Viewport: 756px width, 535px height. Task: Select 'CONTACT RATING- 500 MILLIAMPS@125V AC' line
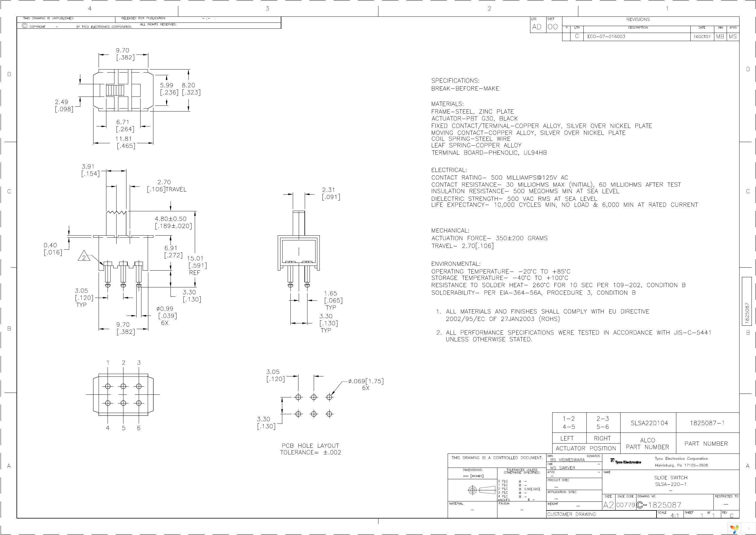tap(500, 177)
